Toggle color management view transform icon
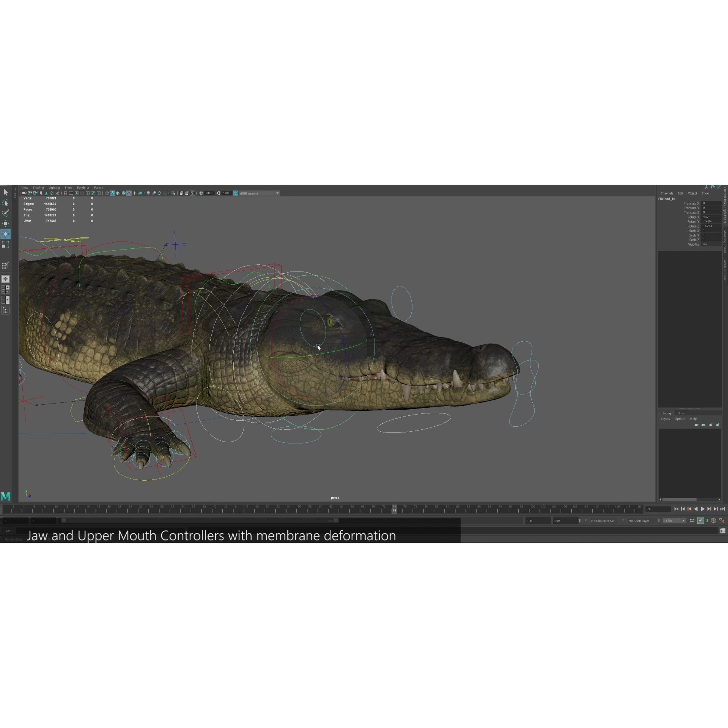 (x=235, y=193)
